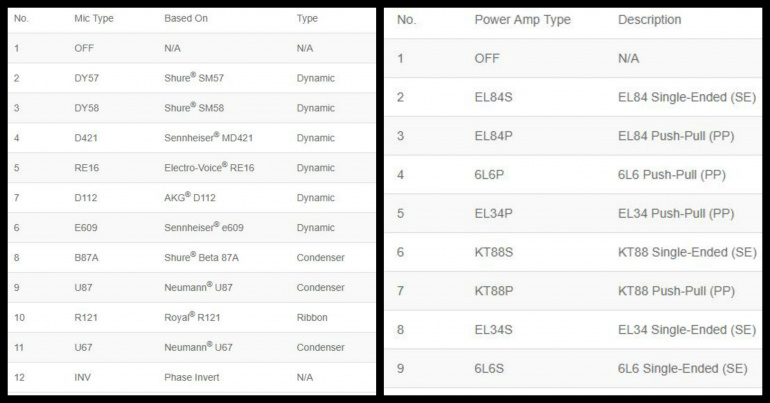Viewport: 770px width, 403px height.
Task: Select the DY57 mic type cell
Action: tap(87, 78)
